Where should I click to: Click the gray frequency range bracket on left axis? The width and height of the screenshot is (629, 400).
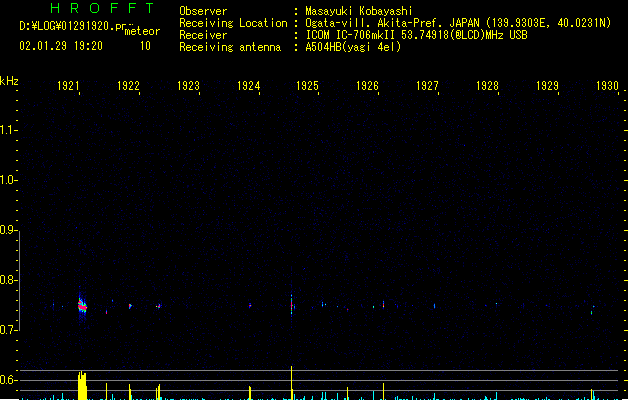19,280
